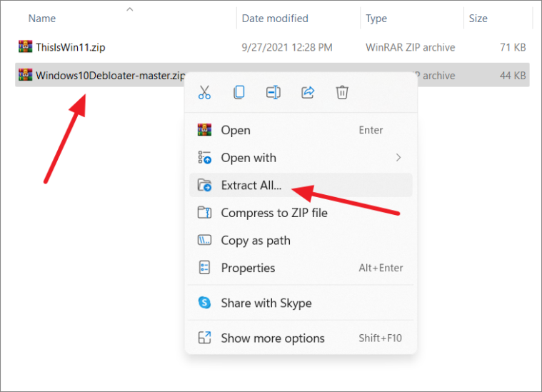Open Properties from the context menu
542x392 pixels.
(301, 268)
